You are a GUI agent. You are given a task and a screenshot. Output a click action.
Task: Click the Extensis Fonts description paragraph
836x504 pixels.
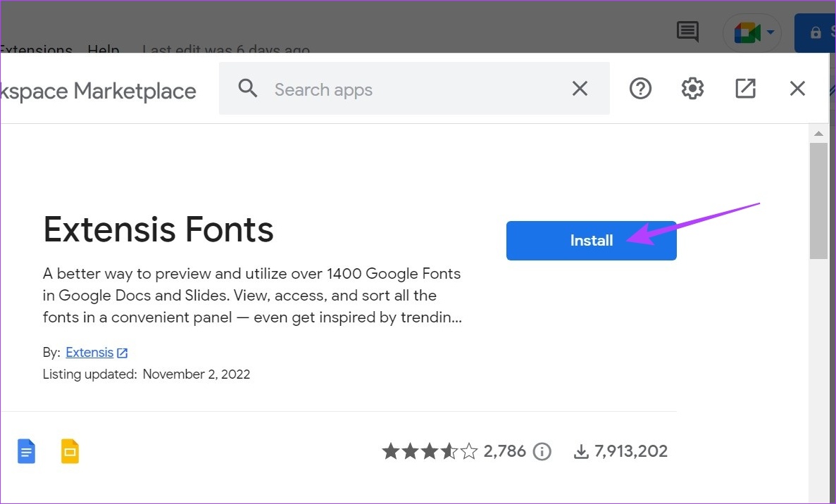[252, 296]
